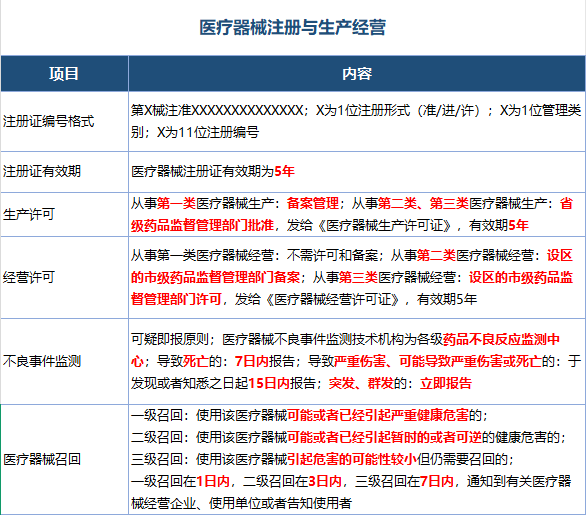Select the 内容 column header
Image resolution: width=586 pixels, height=515 pixels.
357,74
